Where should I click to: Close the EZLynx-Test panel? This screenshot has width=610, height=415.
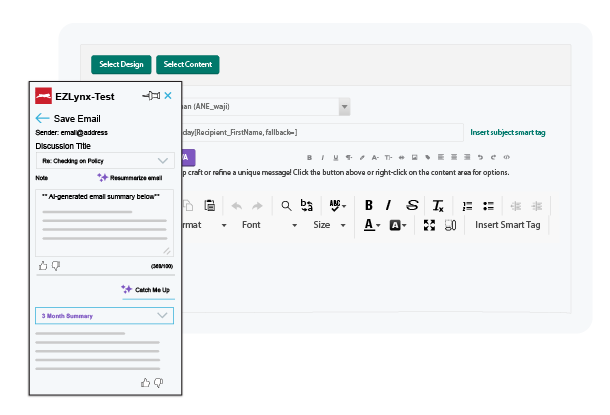[168, 96]
